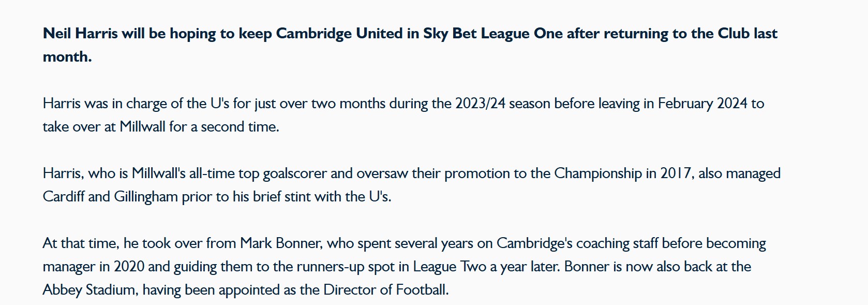Click the year "2020" in the last paragraph
Viewport: 868px width, 305px height.
129,267
